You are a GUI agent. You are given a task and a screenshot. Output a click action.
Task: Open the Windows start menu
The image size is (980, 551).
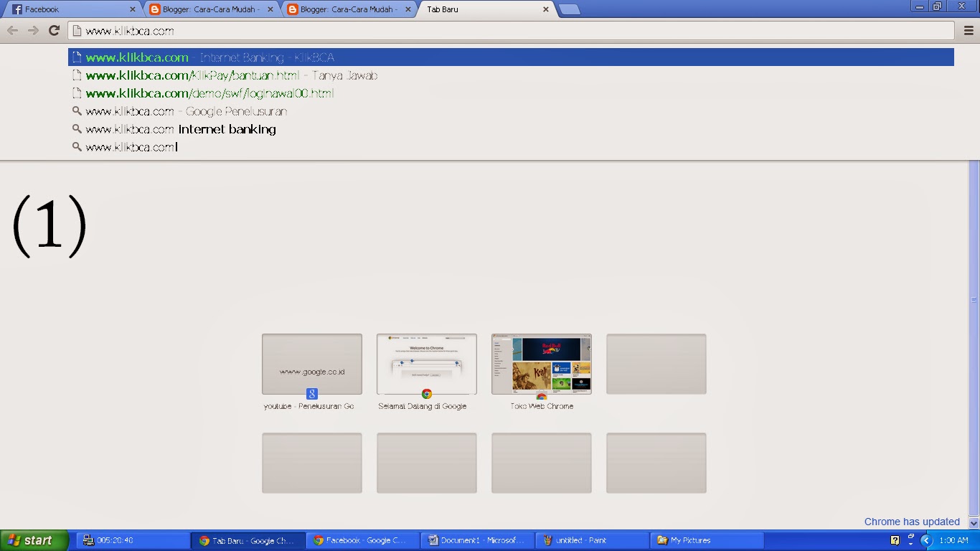[x=34, y=540]
